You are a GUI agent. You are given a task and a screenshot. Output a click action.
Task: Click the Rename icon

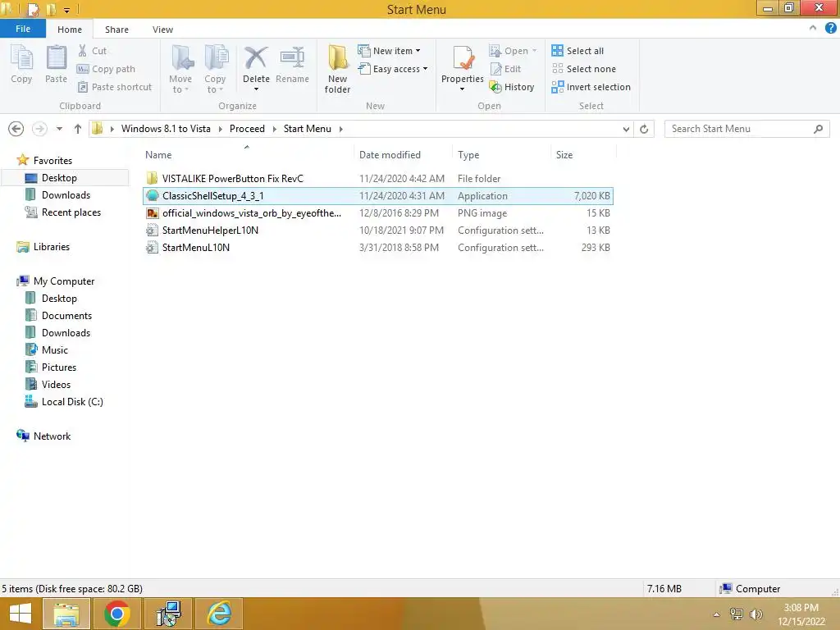click(x=292, y=57)
